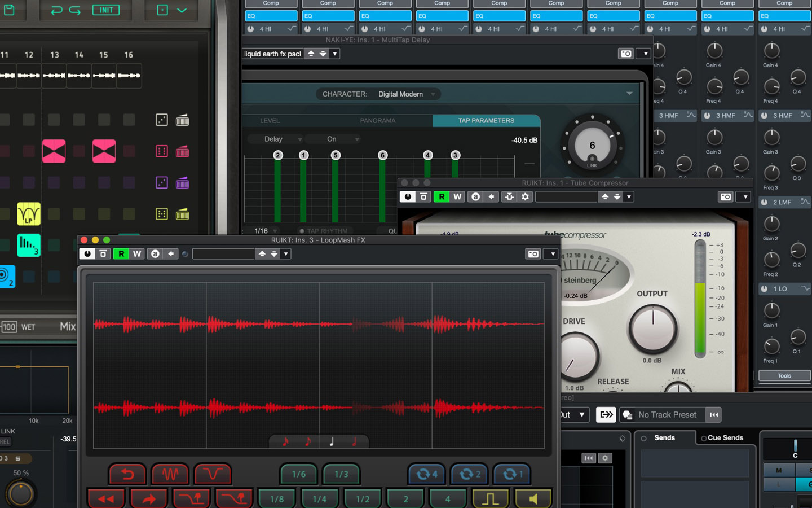Open the dropdown beside the LoopMash FX camera icon
The image size is (812, 508).
pos(553,254)
